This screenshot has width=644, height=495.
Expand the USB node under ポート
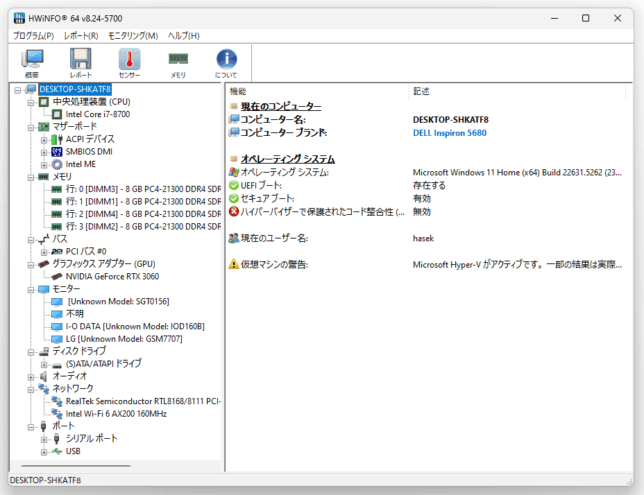[x=44, y=451]
